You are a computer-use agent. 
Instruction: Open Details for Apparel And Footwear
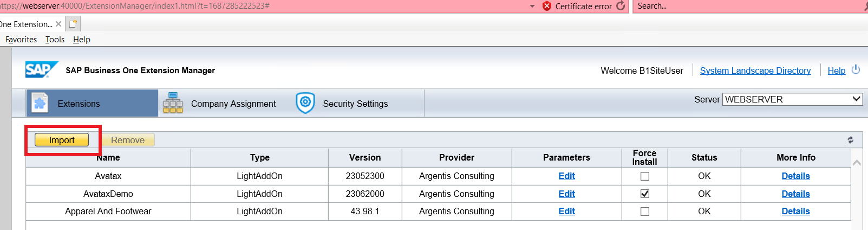pos(795,211)
